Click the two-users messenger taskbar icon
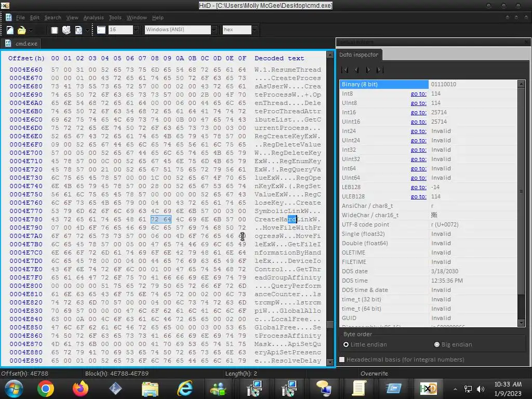The width and height of the screenshot is (532, 399). coord(219,389)
